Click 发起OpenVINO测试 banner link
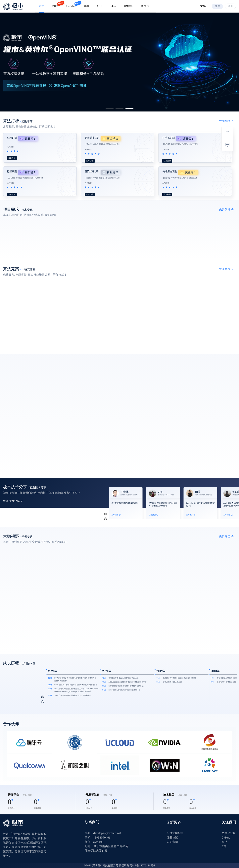The image size is (239, 868). pos(70,86)
